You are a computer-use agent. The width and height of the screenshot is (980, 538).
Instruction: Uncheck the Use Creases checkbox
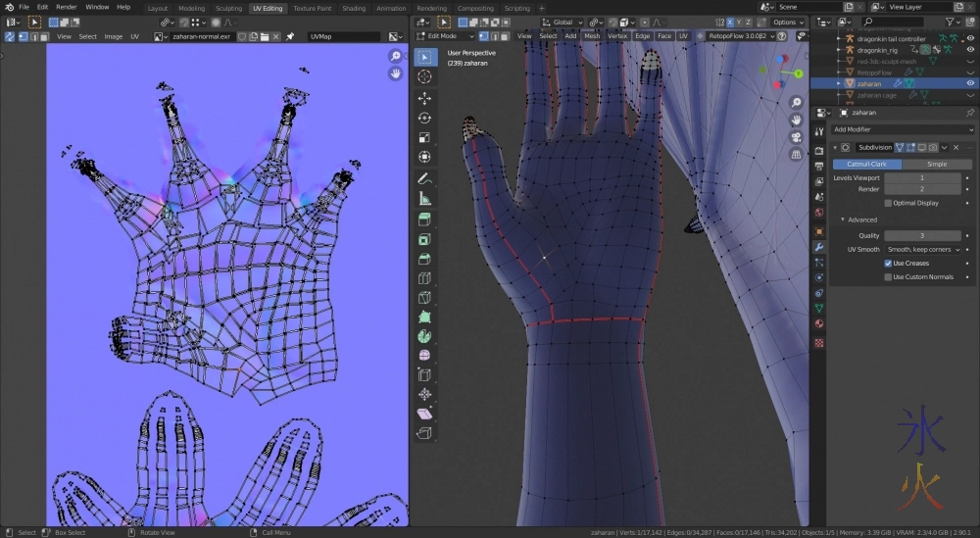888,264
